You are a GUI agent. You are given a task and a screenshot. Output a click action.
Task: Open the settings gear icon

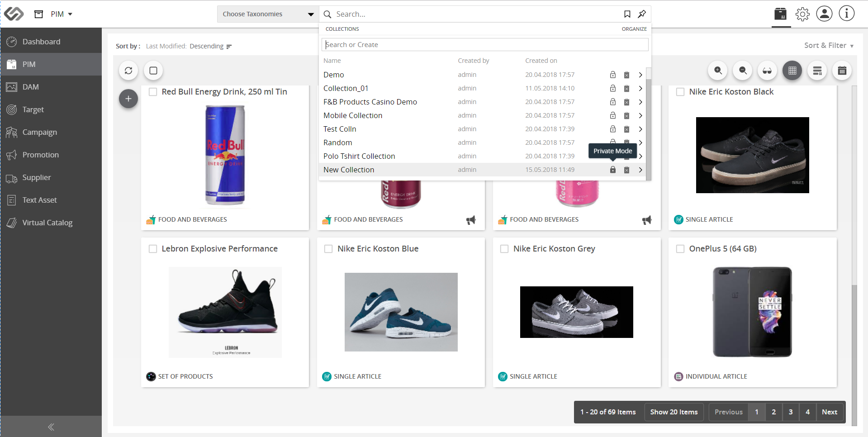pyautogui.click(x=802, y=14)
